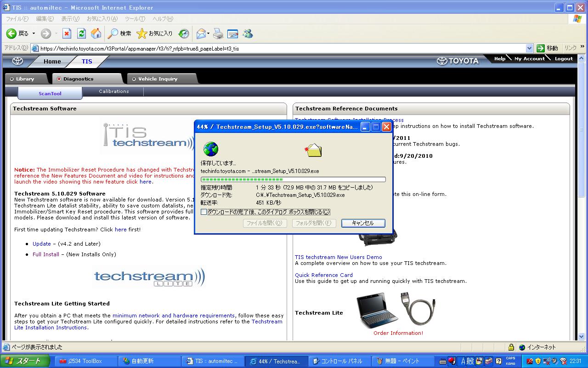Cancel the download with キャンセル button
Screen dimensions: 588x368
pos(363,223)
